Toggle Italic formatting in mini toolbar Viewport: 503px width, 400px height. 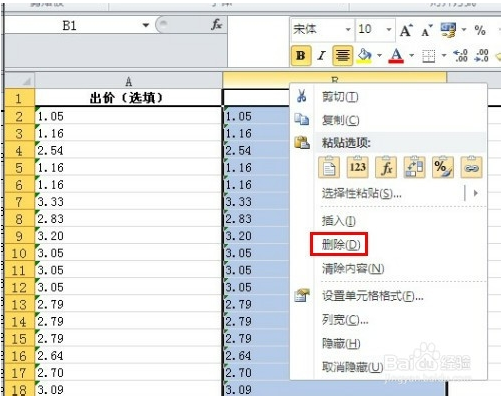(321, 55)
